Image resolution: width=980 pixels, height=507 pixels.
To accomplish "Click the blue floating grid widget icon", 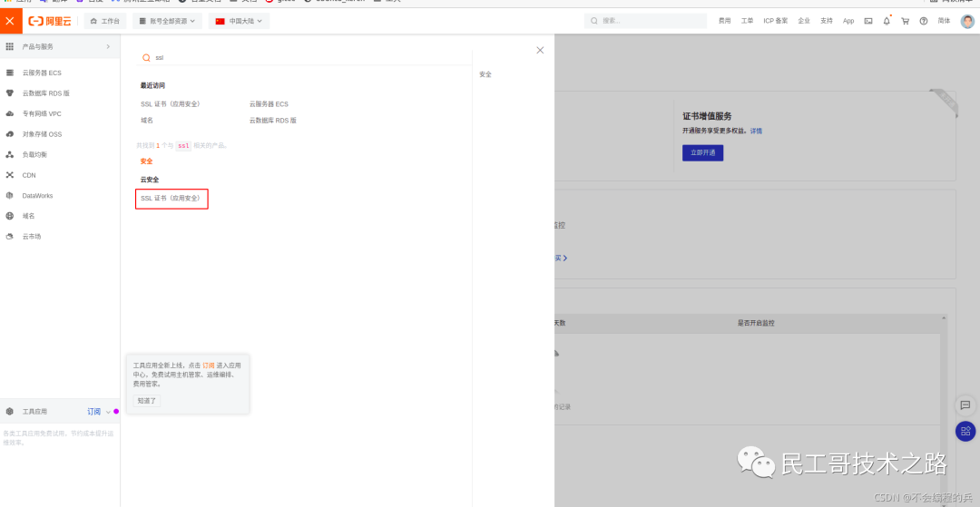I will [x=965, y=432].
